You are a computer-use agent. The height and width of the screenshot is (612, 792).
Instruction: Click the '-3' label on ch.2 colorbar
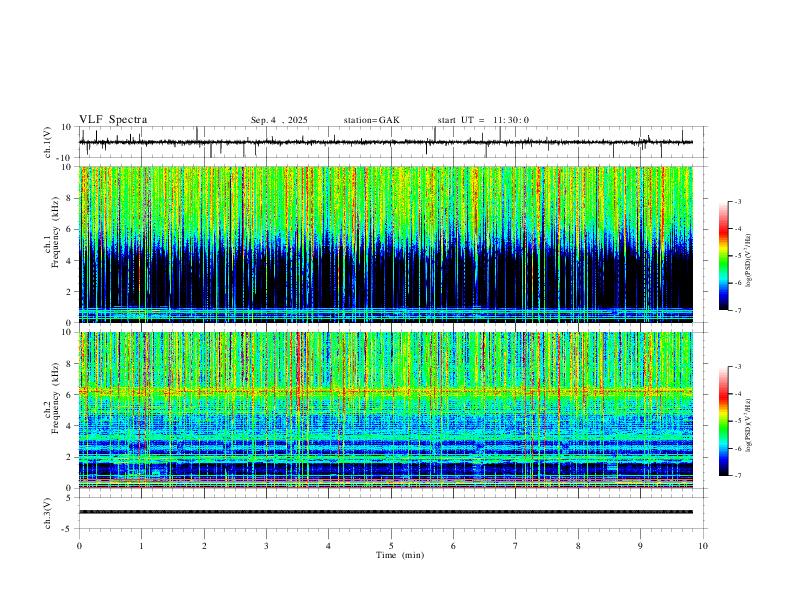tap(738, 367)
